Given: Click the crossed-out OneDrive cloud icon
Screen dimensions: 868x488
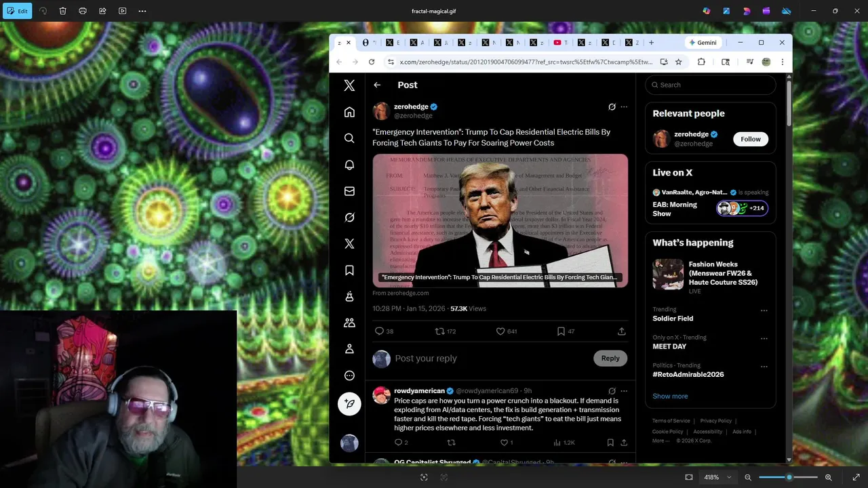Looking at the screenshot, I should 786,11.
